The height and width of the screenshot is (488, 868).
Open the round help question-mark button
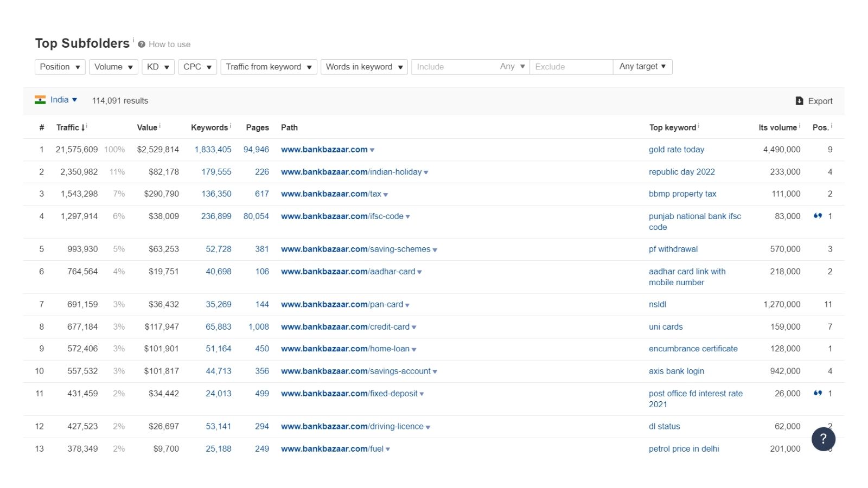[823, 439]
